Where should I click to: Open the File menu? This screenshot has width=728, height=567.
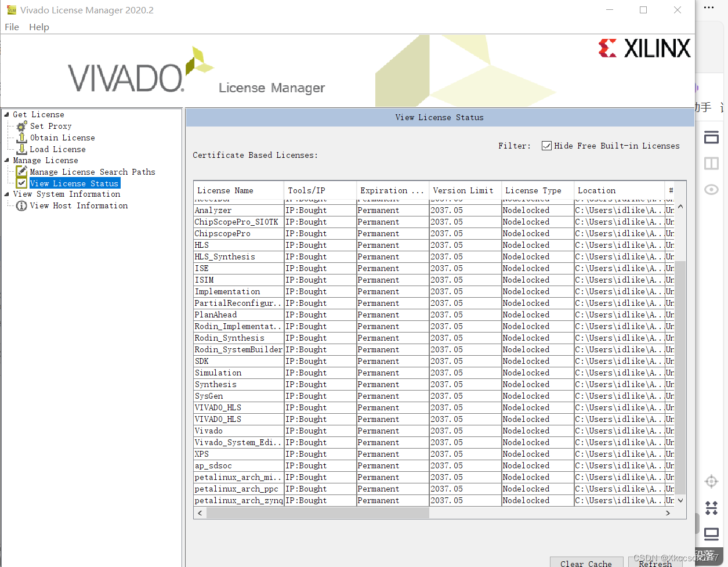(12, 27)
